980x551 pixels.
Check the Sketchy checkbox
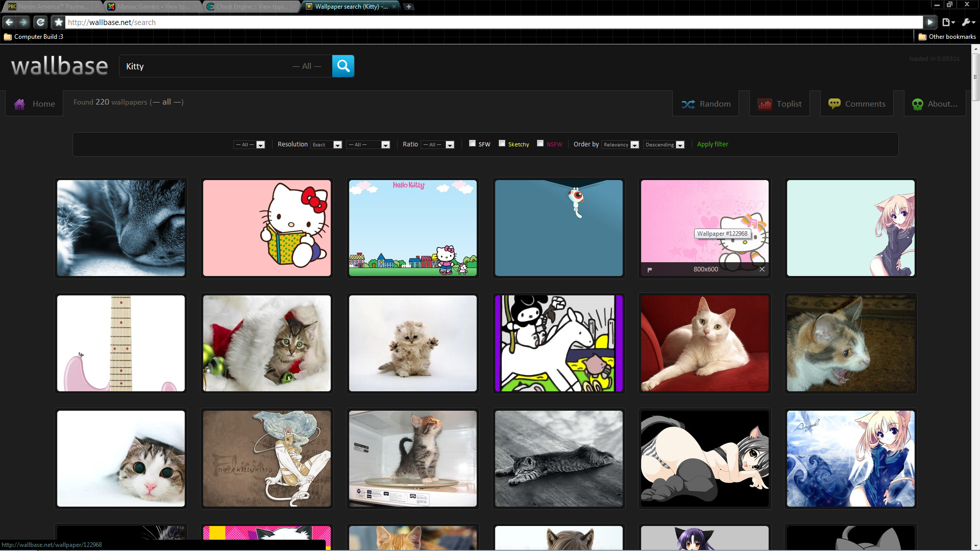point(502,143)
